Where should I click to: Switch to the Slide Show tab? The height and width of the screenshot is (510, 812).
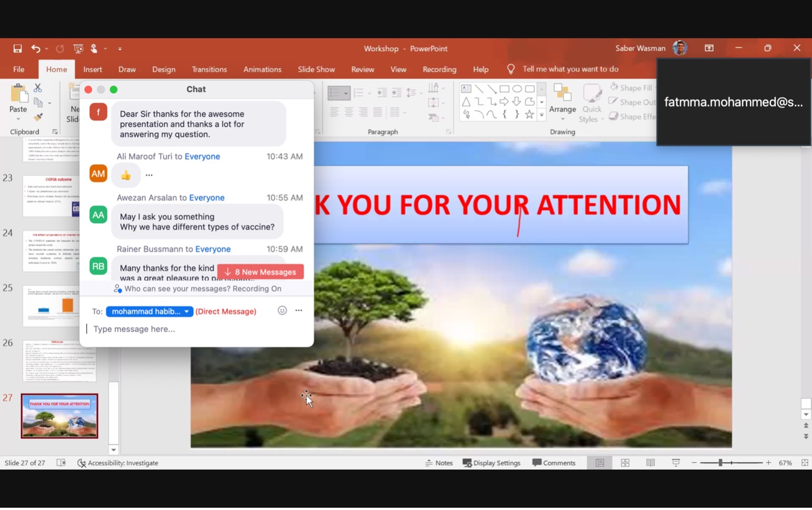point(316,69)
